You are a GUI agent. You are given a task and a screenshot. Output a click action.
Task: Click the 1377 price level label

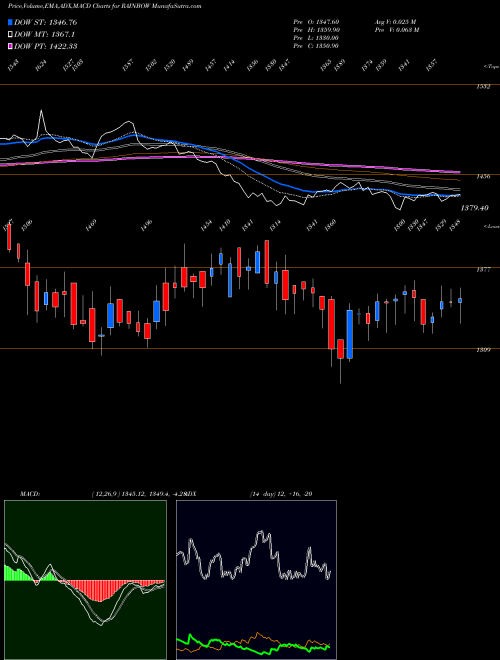point(484,270)
